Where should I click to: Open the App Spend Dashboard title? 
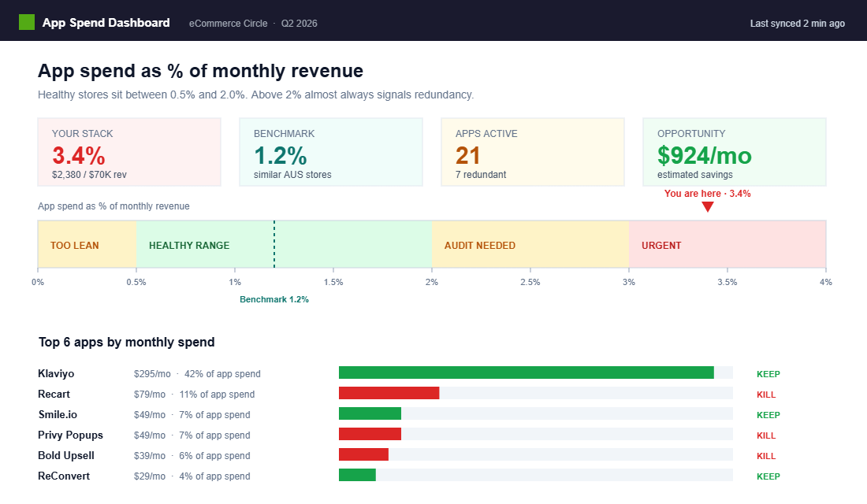pyautogui.click(x=106, y=23)
